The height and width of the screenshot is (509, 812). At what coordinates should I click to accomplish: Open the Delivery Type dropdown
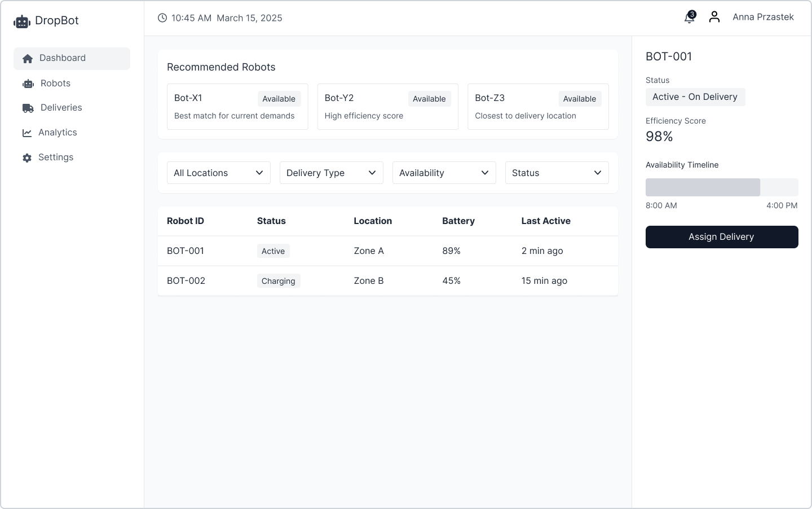point(332,173)
